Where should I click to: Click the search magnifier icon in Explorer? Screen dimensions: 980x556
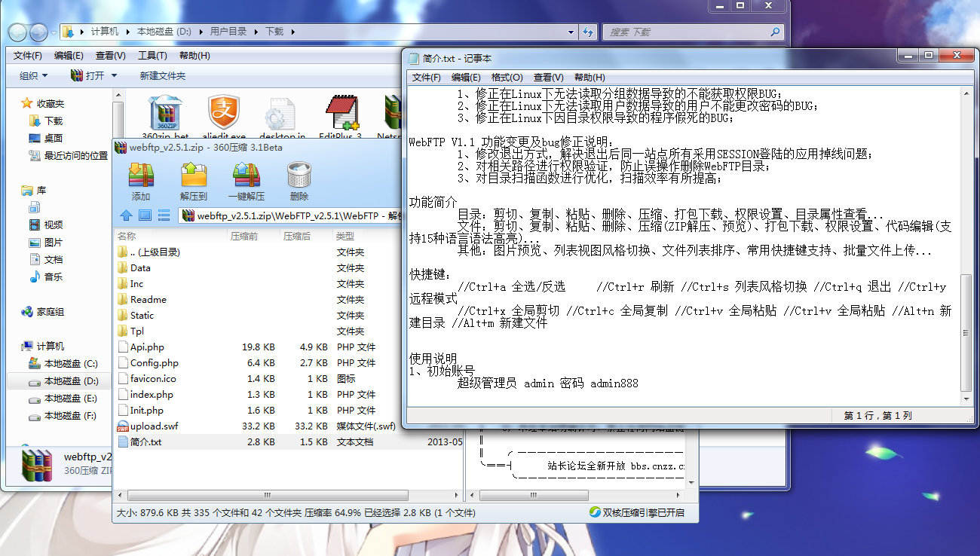coord(774,32)
